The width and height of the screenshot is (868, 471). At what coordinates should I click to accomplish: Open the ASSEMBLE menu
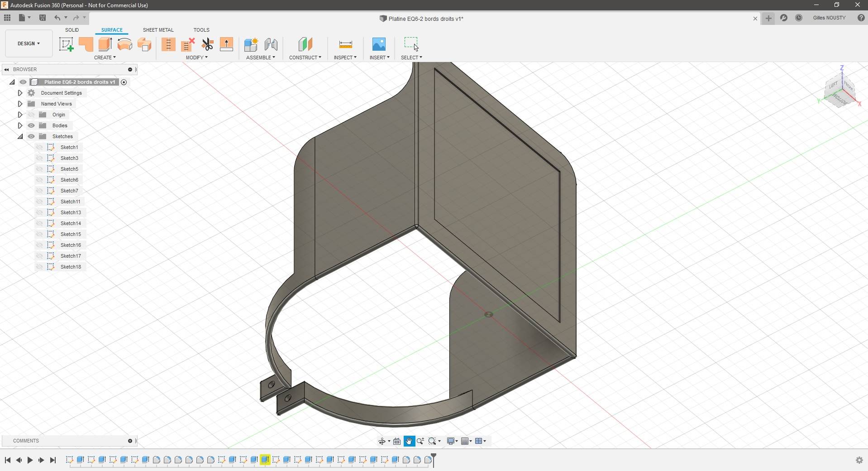[261, 58]
